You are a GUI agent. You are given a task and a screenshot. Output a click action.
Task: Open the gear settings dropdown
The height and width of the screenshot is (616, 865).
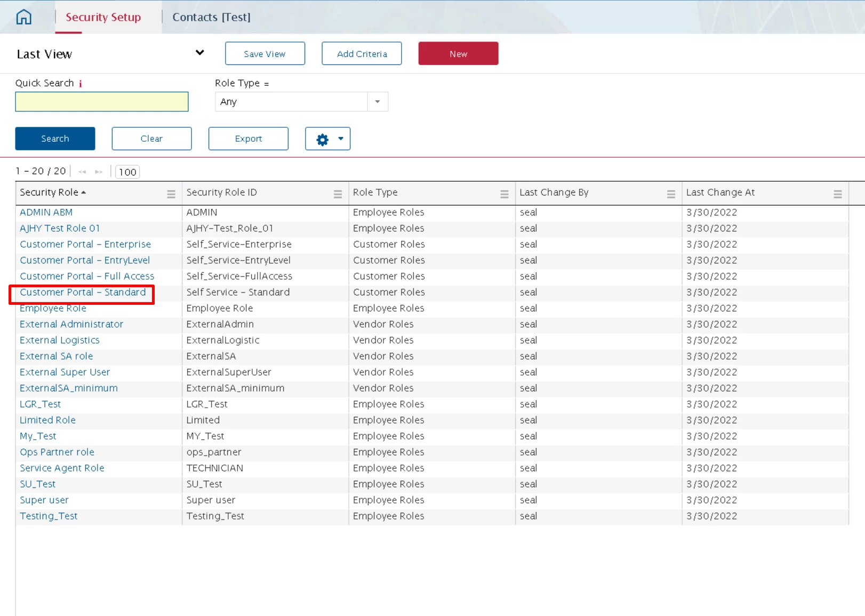327,139
